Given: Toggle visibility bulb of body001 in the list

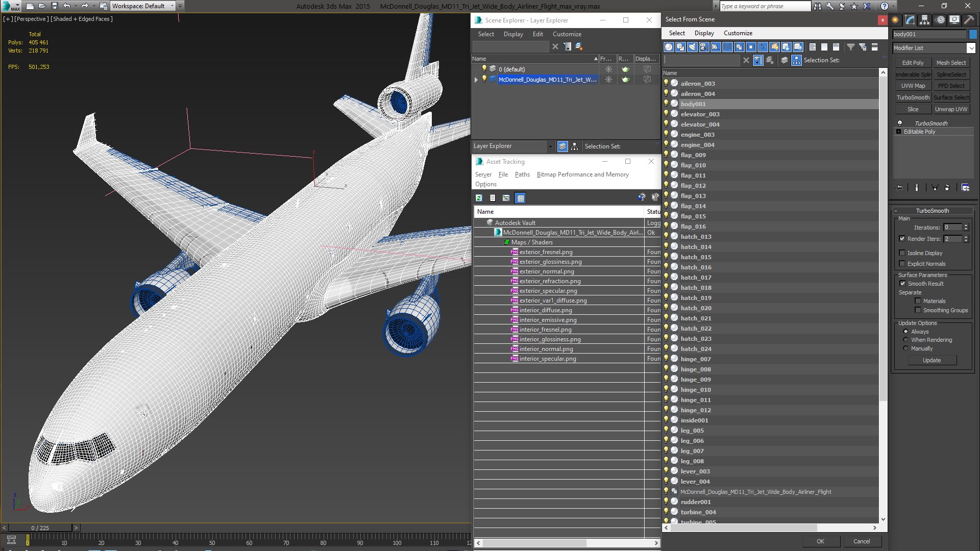Looking at the screenshot, I should (666, 104).
